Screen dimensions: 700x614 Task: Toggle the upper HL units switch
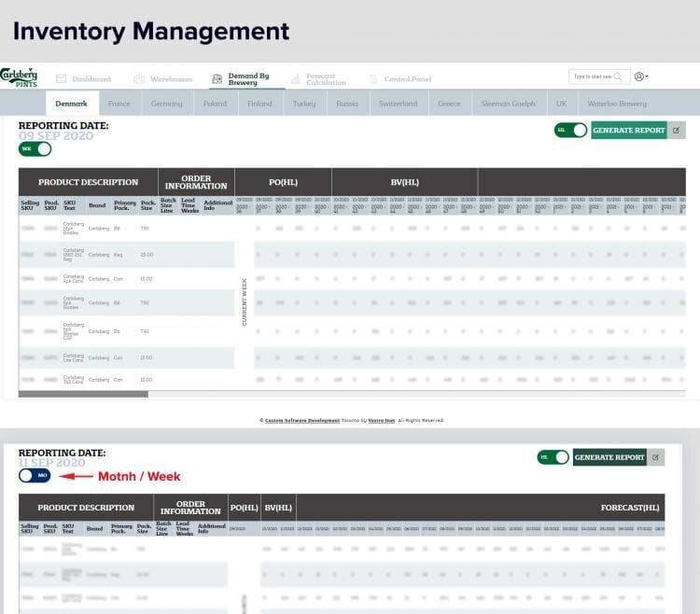pos(570,131)
